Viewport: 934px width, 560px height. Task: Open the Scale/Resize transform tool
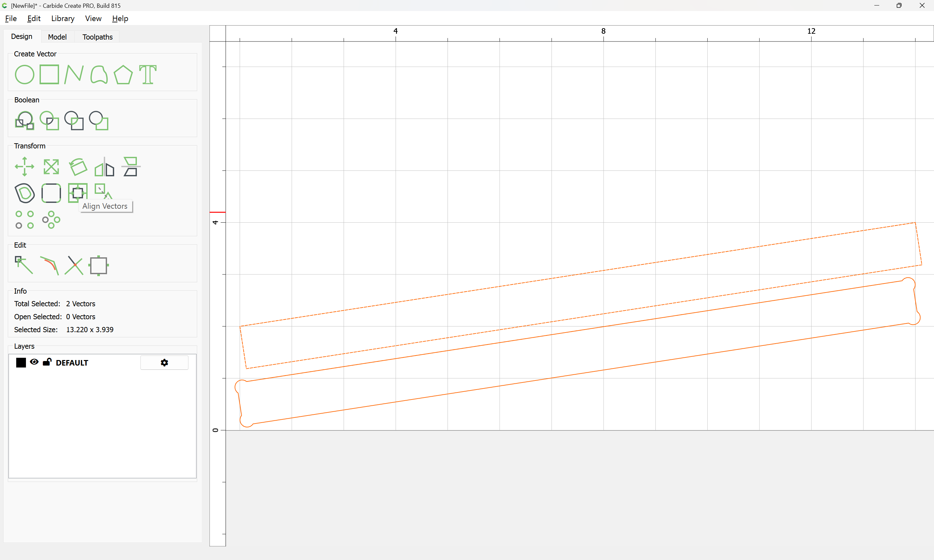[x=51, y=167]
